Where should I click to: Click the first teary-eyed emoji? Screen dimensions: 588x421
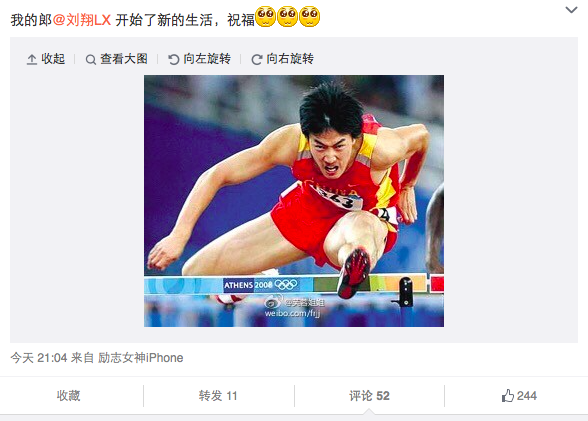tap(266, 17)
